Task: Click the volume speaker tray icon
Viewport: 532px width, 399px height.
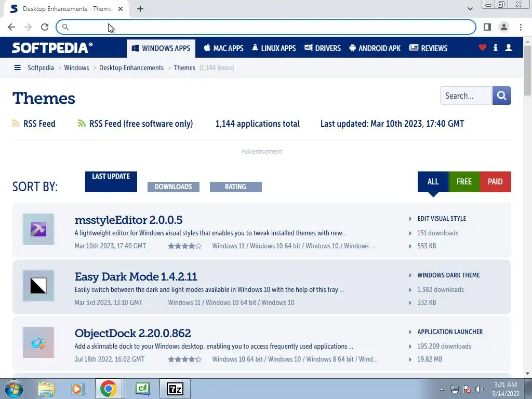Action: coord(480,389)
